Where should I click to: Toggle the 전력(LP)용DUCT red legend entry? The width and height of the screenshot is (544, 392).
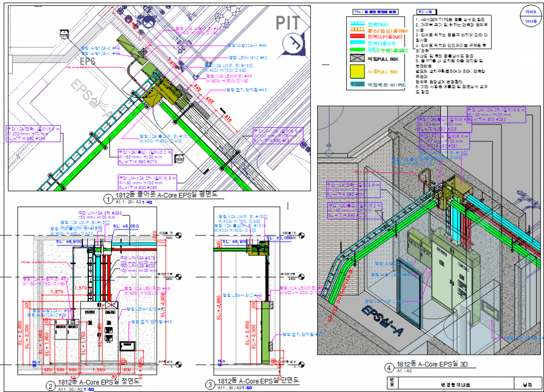(x=357, y=36)
